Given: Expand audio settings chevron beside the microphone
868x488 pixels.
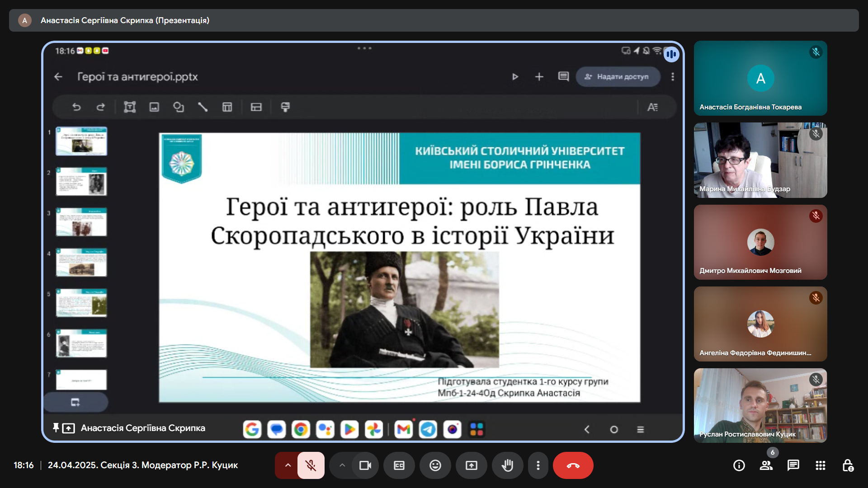Looking at the screenshot, I should (x=288, y=465).
